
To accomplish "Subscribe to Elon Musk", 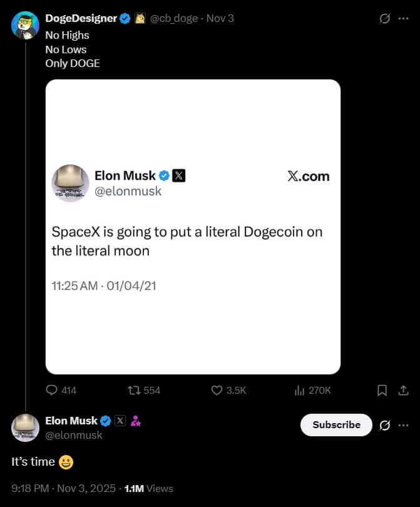I will pyautogui.click(x=335, y=425).
